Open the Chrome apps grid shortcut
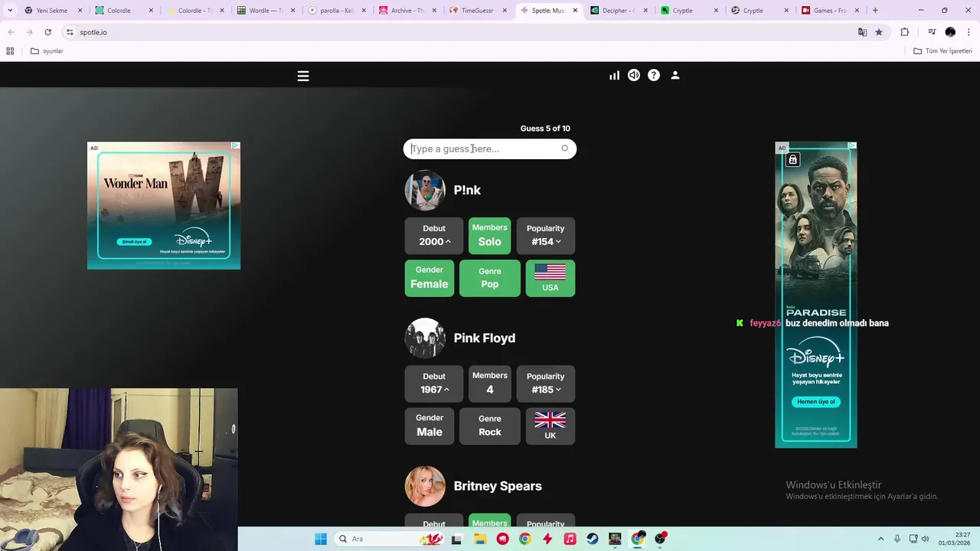 [10, 51]
